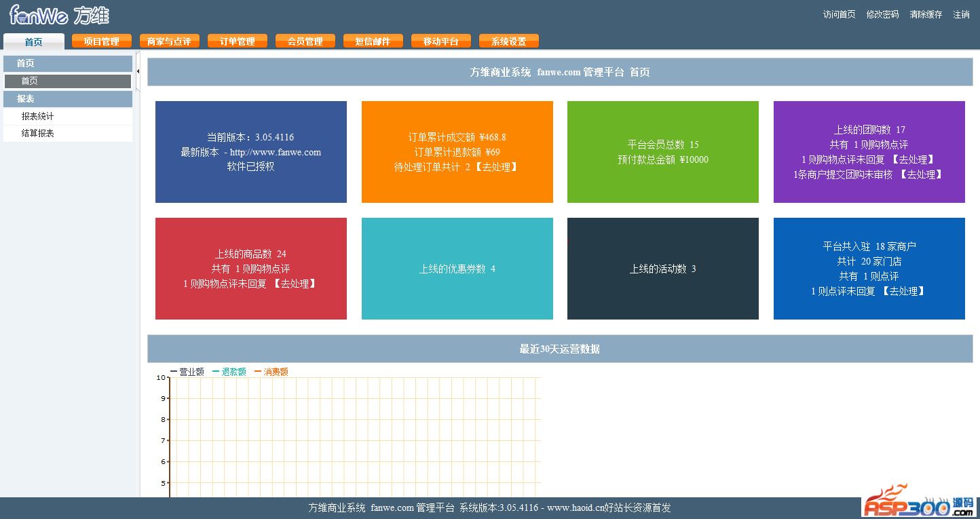The width and height of the screenshot is (980, 519).
Task: Click 去处理 next to 待处理订单共计 2
Action: click(x=496, y=167)
